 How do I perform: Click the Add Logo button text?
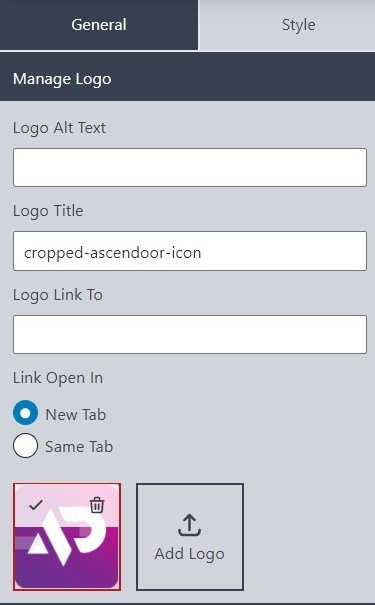pyautogui.click(x=189, y=554)
